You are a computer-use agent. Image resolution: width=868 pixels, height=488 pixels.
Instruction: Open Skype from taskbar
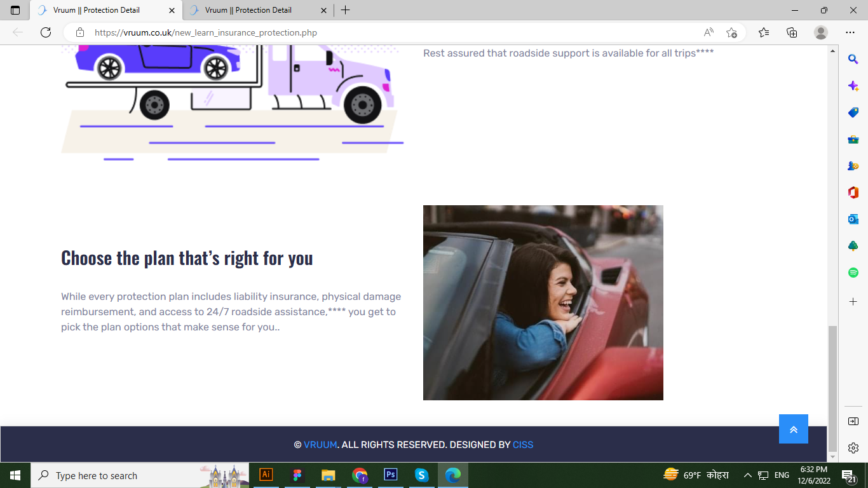tap(422, 475)
